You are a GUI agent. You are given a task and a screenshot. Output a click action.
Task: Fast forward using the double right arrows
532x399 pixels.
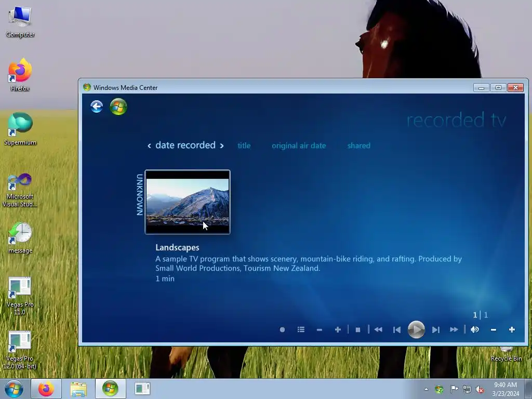pyautogui.click(x=454, y=329)
